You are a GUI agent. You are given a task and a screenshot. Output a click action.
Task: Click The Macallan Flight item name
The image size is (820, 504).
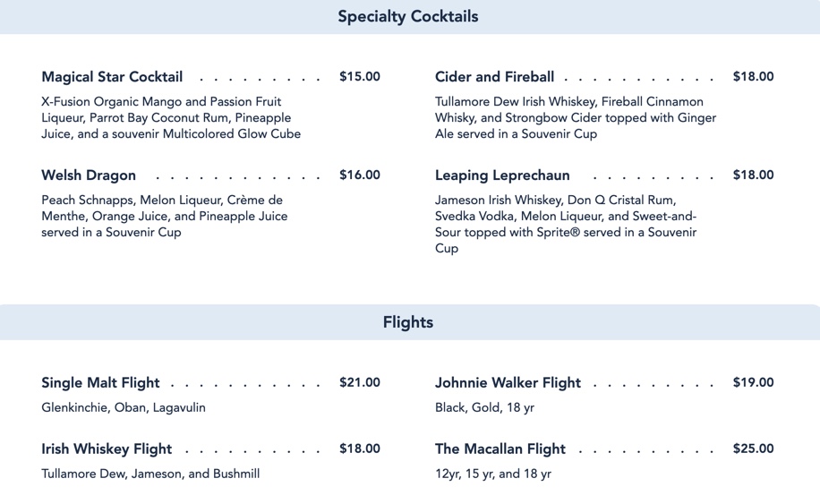coord(500,449)
